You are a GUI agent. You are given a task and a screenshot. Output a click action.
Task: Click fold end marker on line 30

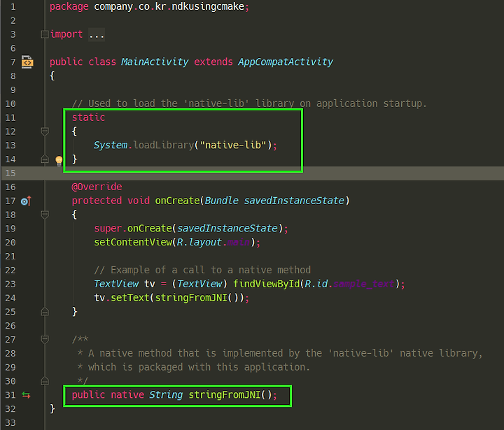point(45,381)
